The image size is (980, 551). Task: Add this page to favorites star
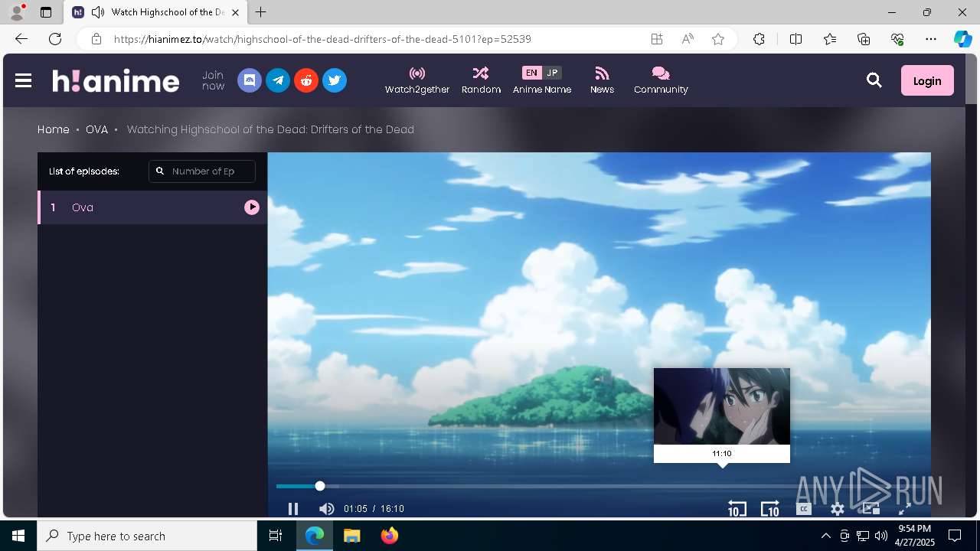[x=718, y=39]
